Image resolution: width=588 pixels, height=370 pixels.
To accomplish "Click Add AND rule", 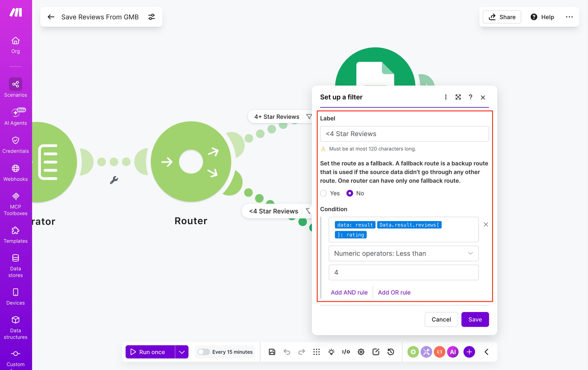I will click(349, 292).
